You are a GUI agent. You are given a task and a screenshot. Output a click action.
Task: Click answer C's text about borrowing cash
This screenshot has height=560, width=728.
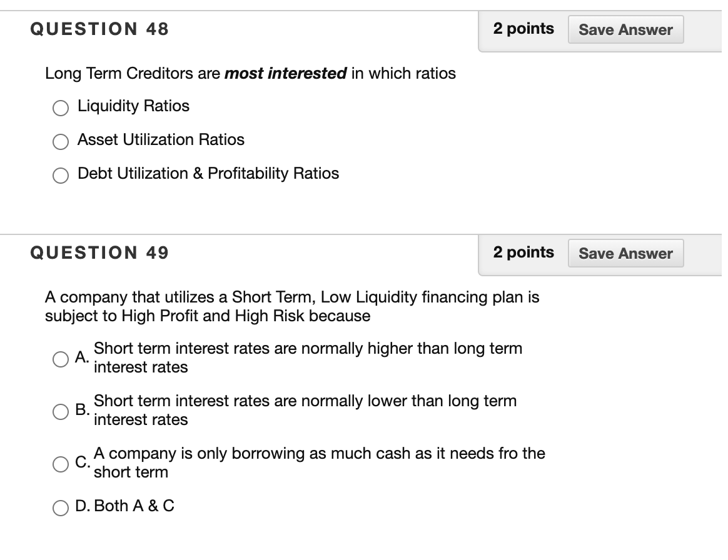319,462
